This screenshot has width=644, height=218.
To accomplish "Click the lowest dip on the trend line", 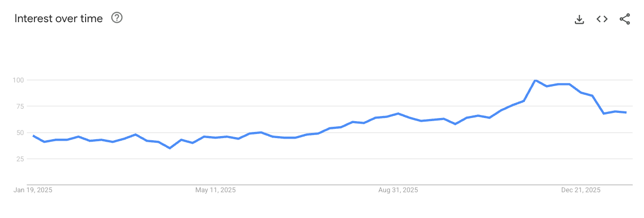I will click(170, 148).
